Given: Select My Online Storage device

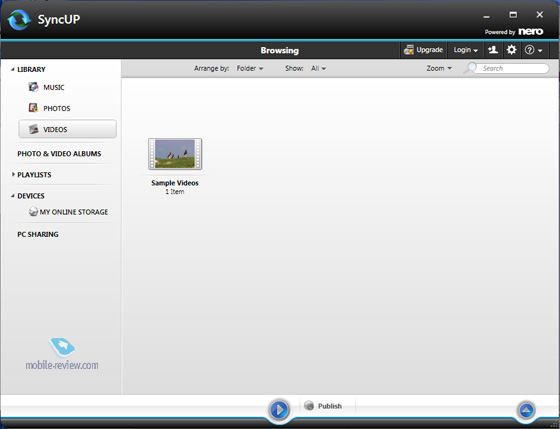Looking at the screenshot, I should tap(69, 212).
